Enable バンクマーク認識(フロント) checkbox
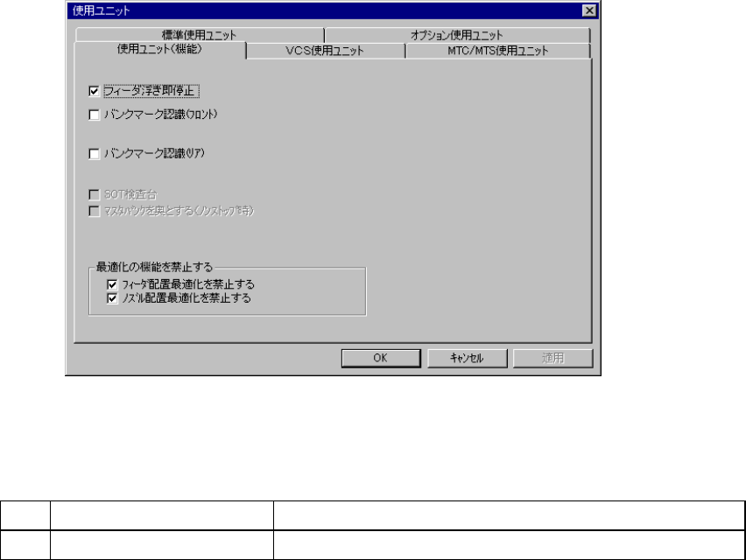The image size is (746, 560). [94, 115]
